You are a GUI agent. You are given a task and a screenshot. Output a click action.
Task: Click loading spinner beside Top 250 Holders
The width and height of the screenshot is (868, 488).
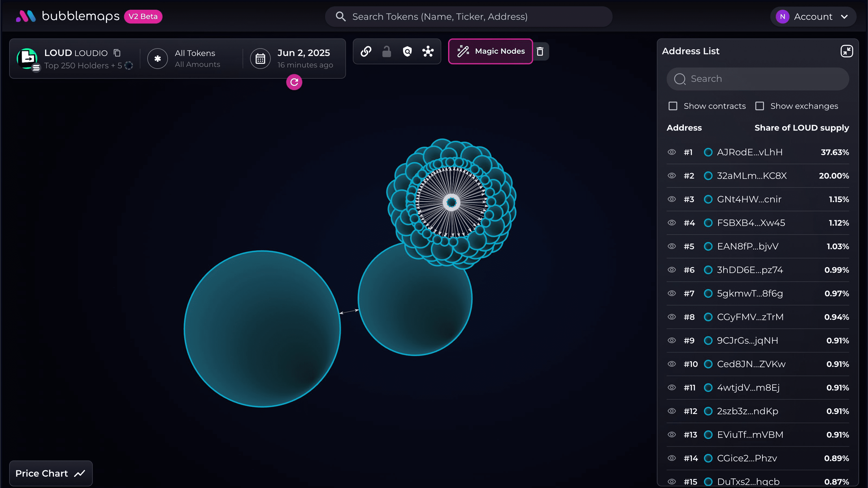(128, 65)
